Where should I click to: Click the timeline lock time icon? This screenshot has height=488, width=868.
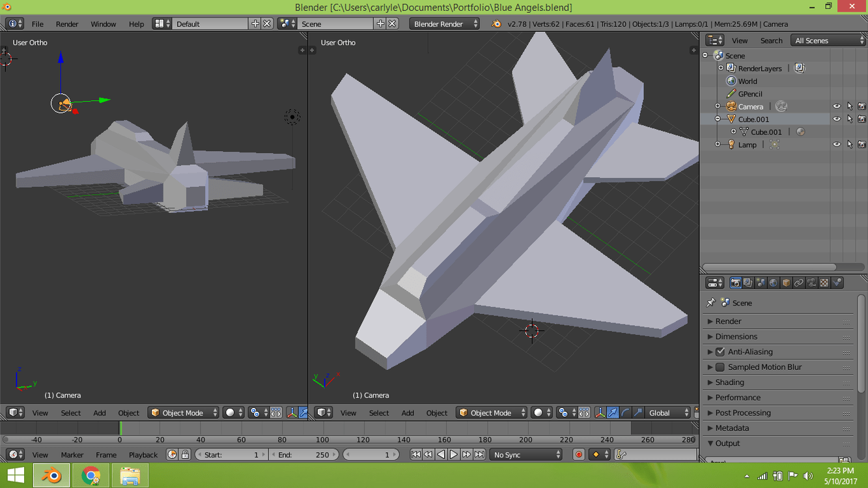pyautogui.click(x=185, y=455)
